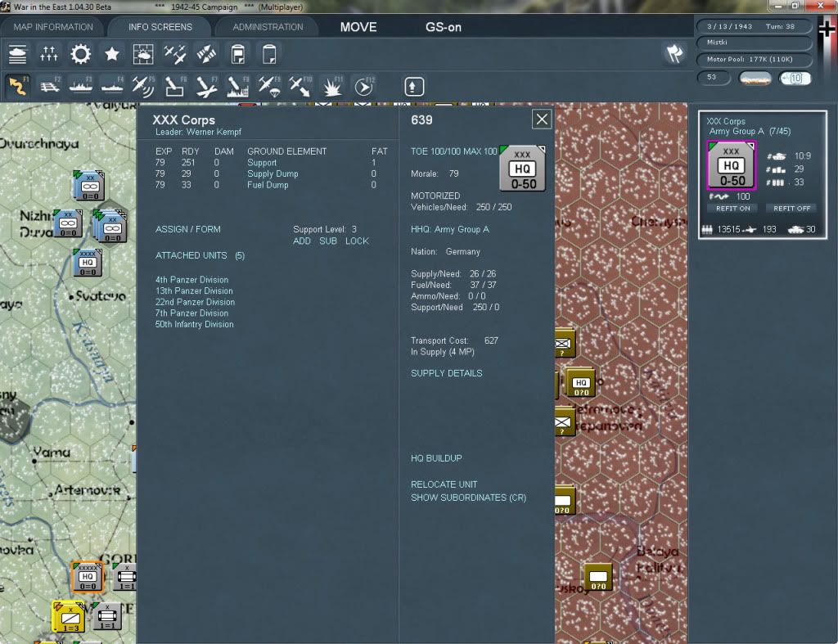Open HHQ: Army Group A
Viewport: 838px width, 644px height.
[450, 229]
